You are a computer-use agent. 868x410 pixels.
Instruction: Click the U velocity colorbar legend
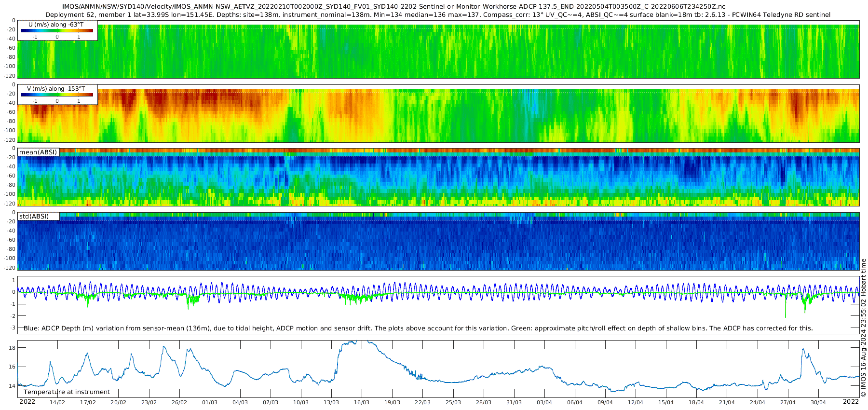click(x=57, y=30)
